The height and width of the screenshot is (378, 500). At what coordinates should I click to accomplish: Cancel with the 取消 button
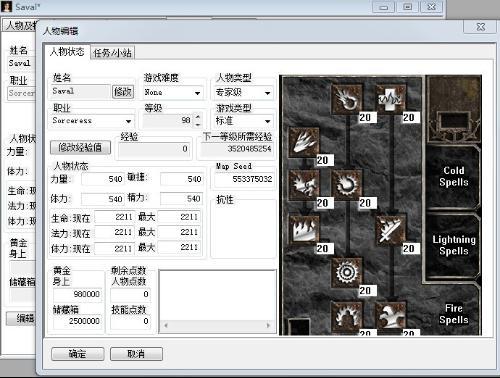(136, 354)
